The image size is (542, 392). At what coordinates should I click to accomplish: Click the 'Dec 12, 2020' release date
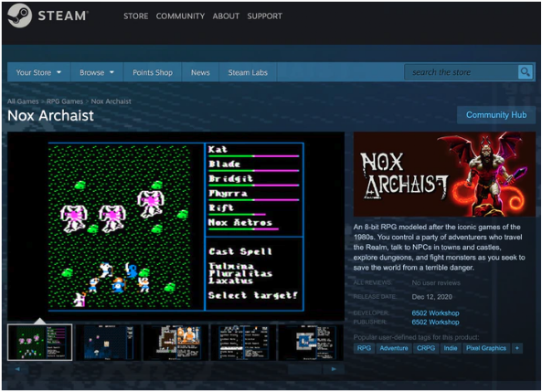click(x=431, y=297)
